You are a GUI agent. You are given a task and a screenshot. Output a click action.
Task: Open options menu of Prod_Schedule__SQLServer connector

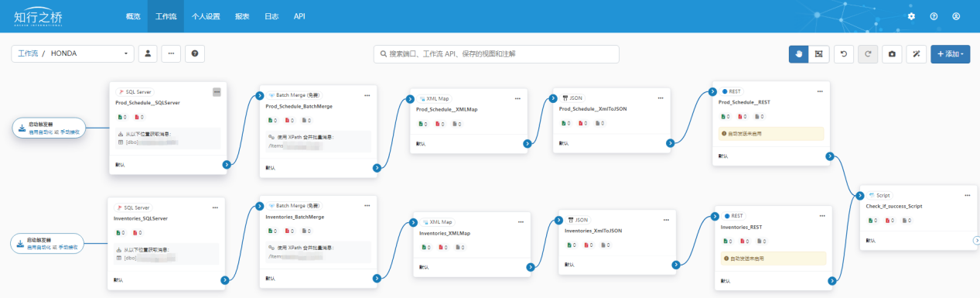click(217, 91)
